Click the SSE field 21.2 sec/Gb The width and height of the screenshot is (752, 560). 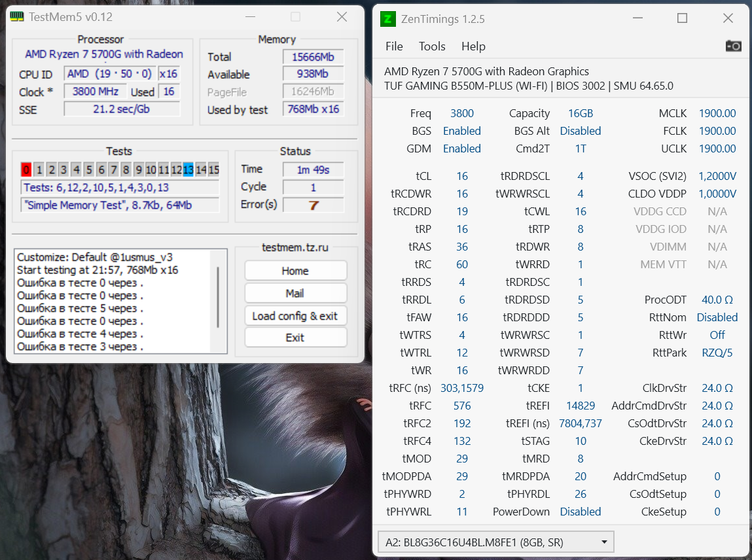pos(122,109)
